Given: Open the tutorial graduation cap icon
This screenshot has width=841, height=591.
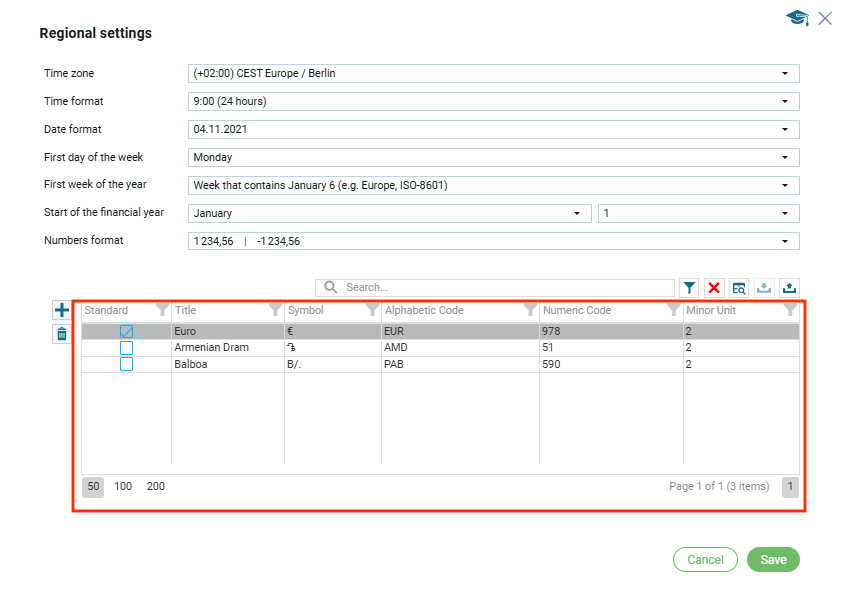Looking at the screenshot, I should pos(797,18).
